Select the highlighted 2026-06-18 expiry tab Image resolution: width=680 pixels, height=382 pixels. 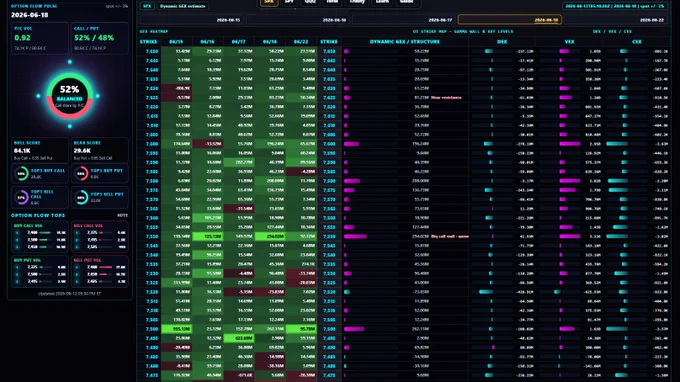click(x=510, y=20)
